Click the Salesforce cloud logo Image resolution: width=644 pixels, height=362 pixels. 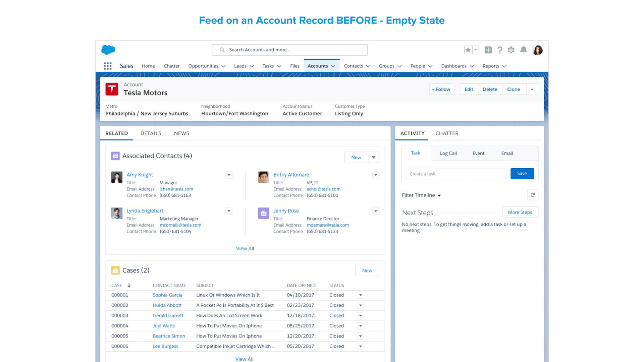108,50
